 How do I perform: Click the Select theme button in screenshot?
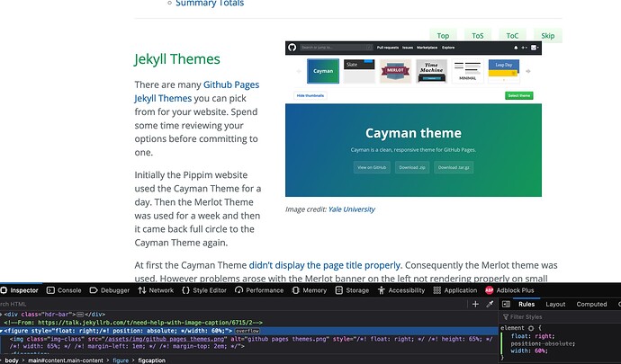pyautogui.click(x=518, y=96)
